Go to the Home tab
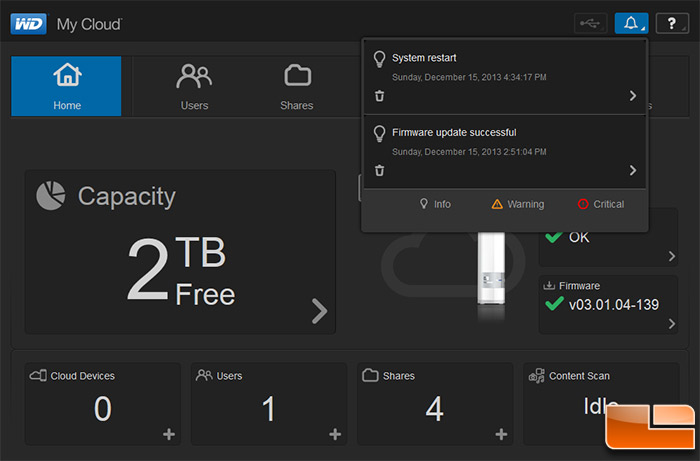Viewport: 700px width, 461px height. (66, 86)
